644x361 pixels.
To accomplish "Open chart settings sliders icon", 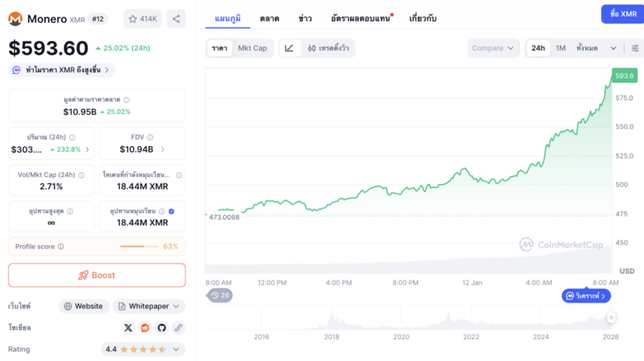I will [x=635, y=48].
